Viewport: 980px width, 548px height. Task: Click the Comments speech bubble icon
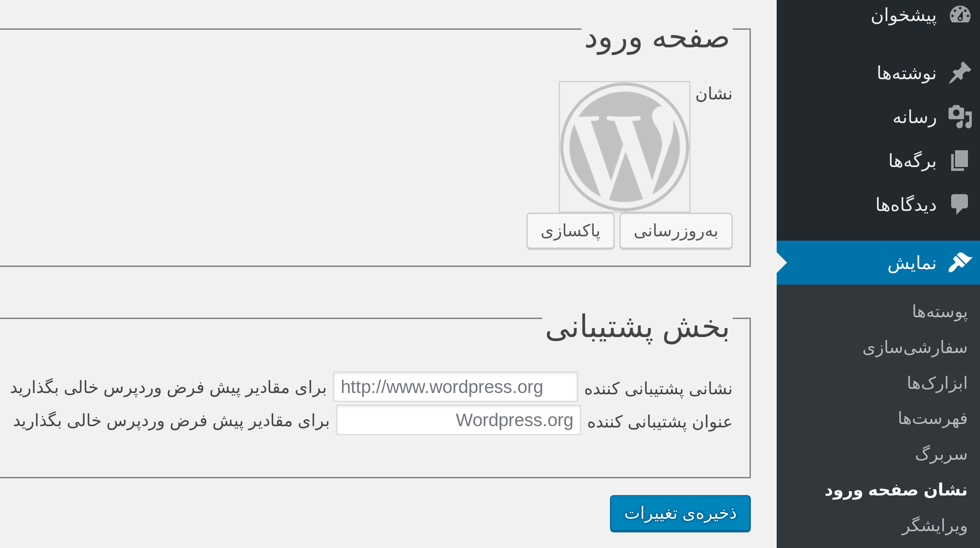click(x=960, y=204)
